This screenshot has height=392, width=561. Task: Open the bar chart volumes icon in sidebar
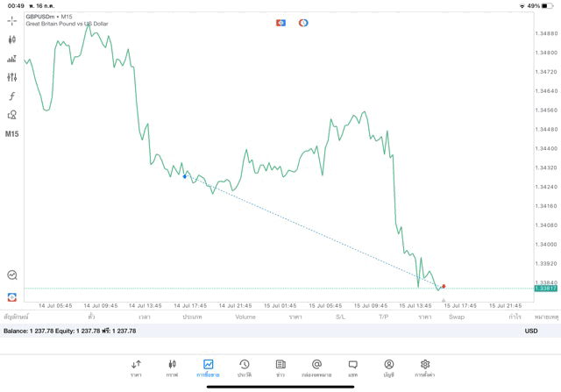coord(12,59)
